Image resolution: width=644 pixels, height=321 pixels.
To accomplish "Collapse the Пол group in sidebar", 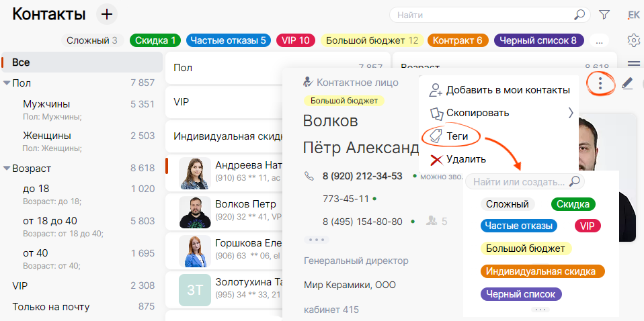I will 7,83.
